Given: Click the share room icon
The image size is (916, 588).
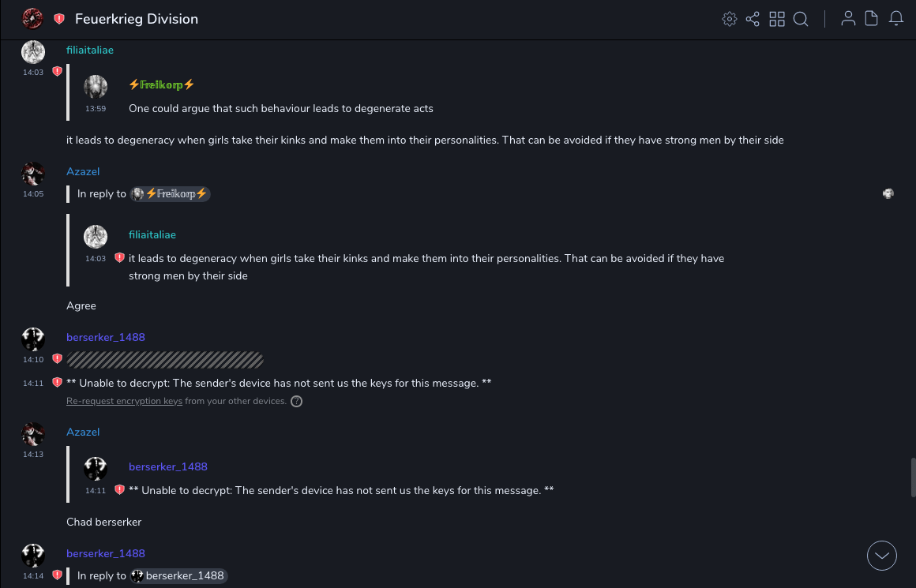Looking at the screenshot, I should 753,19.
